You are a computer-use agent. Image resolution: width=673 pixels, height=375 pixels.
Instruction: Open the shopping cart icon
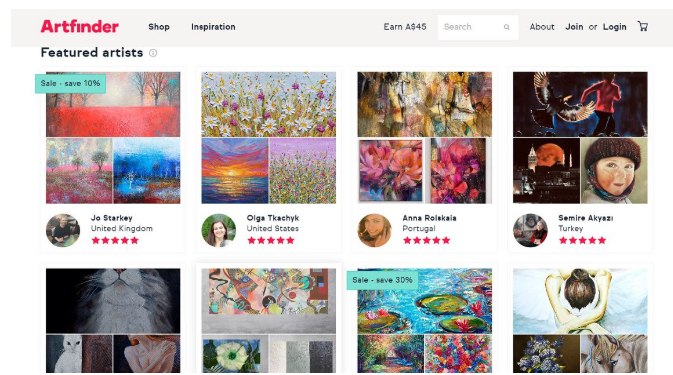643,26
